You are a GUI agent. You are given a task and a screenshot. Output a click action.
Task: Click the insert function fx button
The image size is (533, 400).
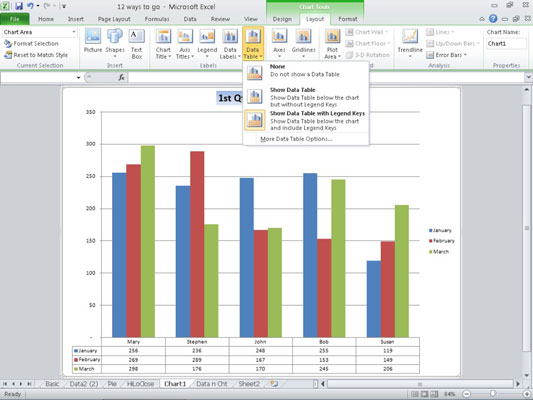121,77
